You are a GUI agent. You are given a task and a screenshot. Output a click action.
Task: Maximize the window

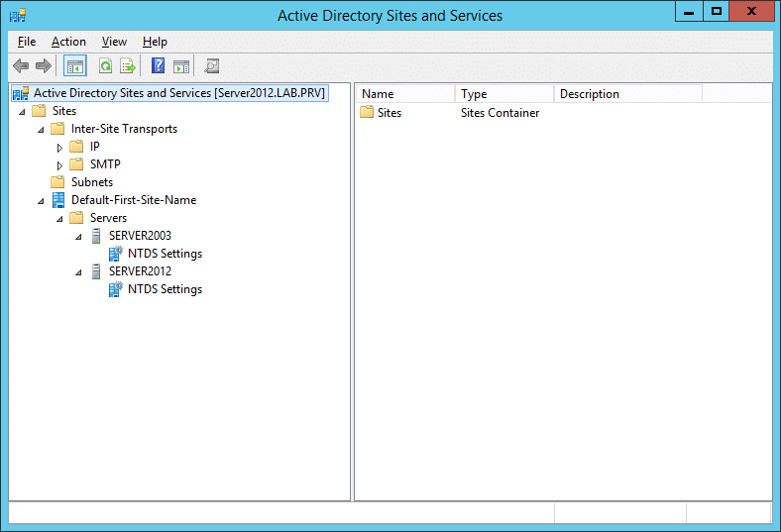[717, 12]
